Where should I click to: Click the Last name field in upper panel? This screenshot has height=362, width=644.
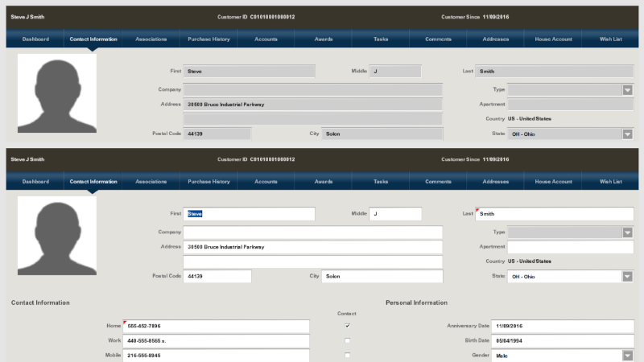coord(555,72)
